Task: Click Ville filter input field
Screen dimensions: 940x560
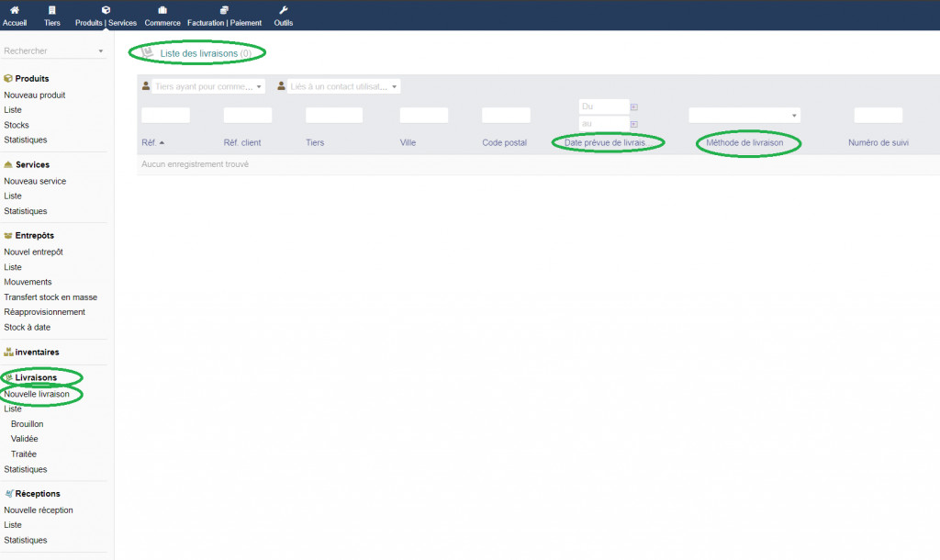Action: (x=424, y=115)
